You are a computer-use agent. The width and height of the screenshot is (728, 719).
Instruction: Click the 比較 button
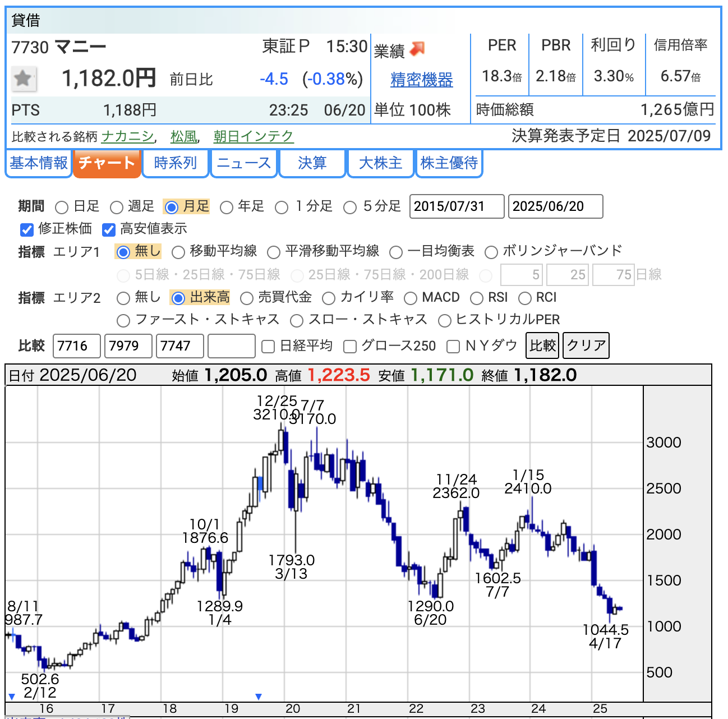point(543,345)
